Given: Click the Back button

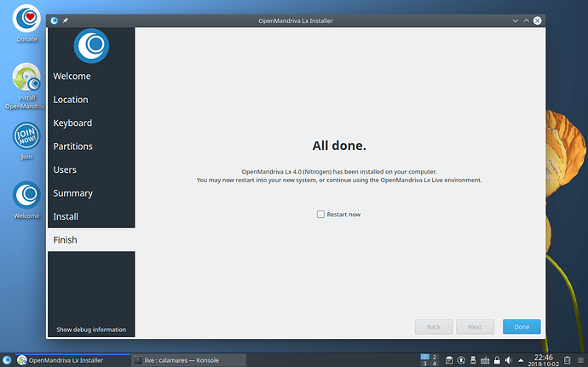Looking at the screenshot, I should pos(434,326).
